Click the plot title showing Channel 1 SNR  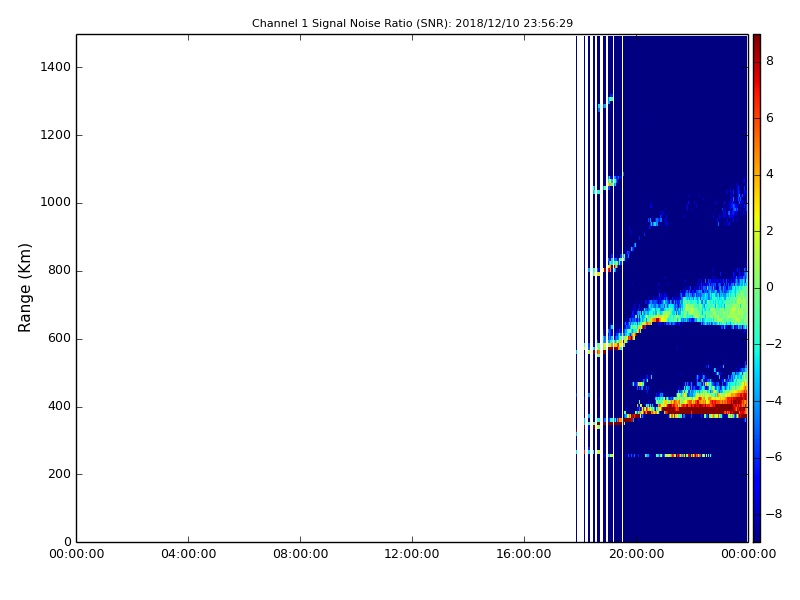tap(412, 23)
